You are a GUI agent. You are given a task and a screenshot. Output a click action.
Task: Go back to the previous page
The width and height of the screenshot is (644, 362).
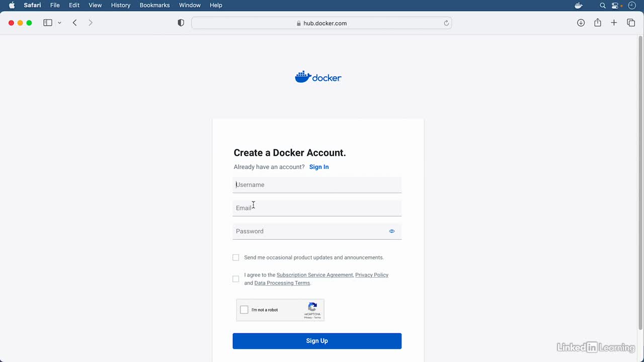click(74, 23)
